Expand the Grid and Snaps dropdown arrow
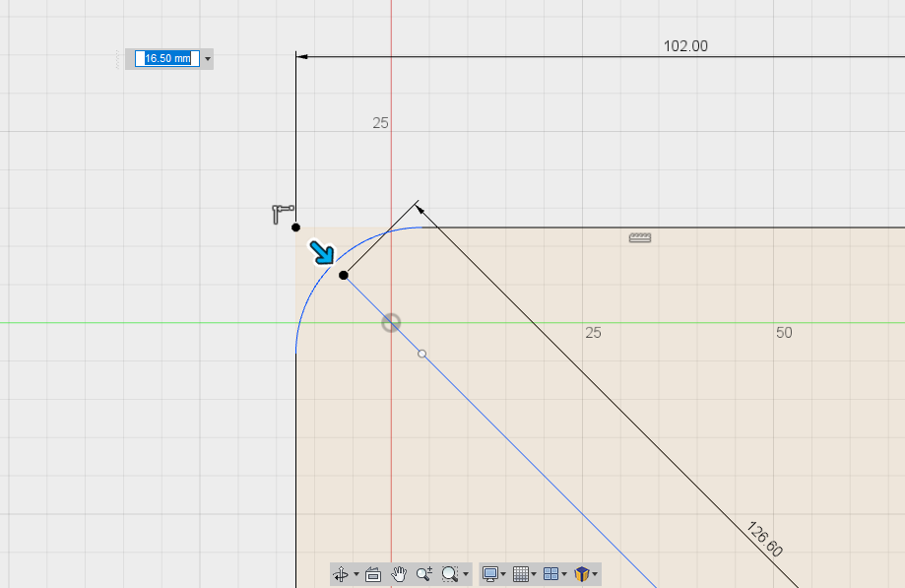Viewport: 905px width, 588px height. click(534, 574)
